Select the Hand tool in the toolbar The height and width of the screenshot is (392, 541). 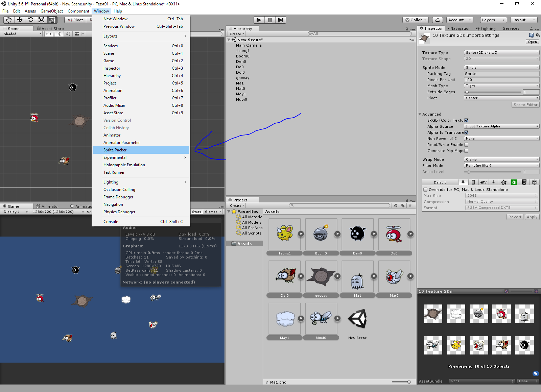(9, 20)
